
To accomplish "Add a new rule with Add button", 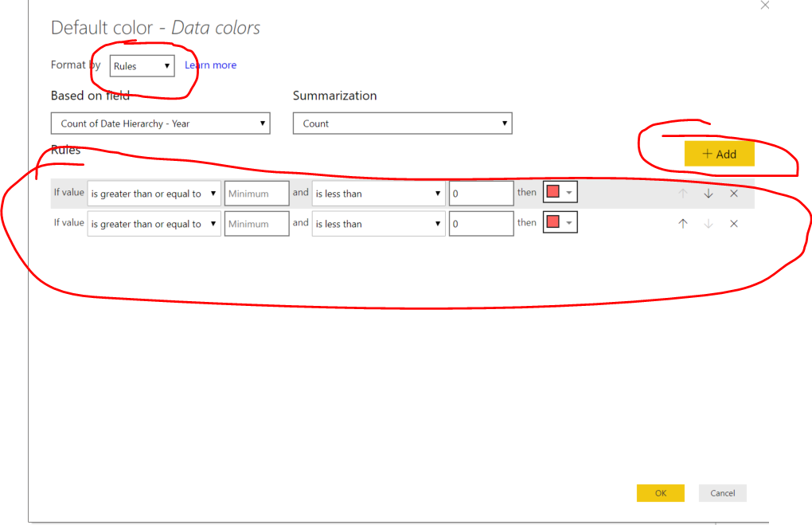I will 720,154.
